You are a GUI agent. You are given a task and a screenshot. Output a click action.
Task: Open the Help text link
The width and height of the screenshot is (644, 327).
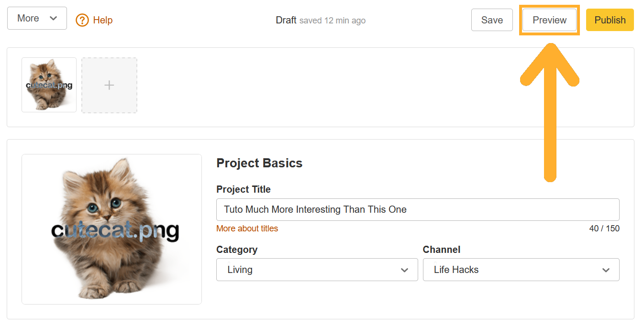click(103, 20)
